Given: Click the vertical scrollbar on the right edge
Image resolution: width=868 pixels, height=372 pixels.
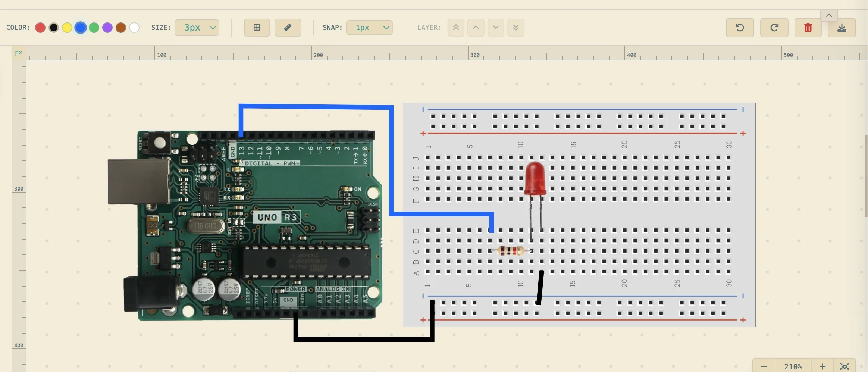Looking at the screenshot, I should [x=866, y=175].
